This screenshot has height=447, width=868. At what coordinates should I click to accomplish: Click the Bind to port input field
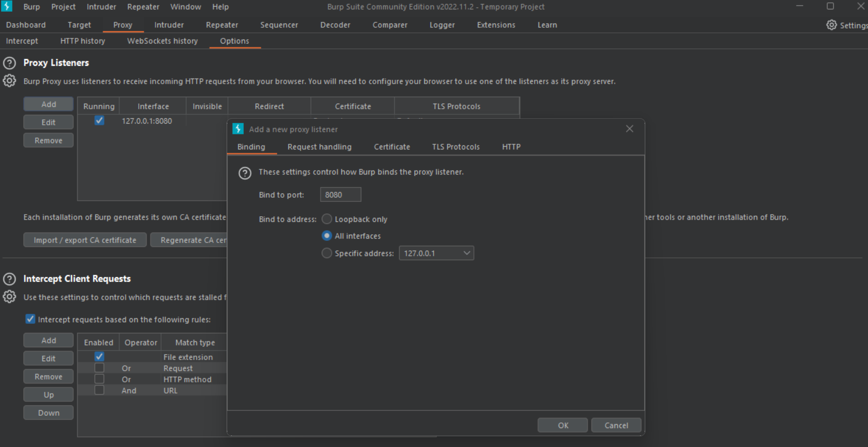[341, 195]
